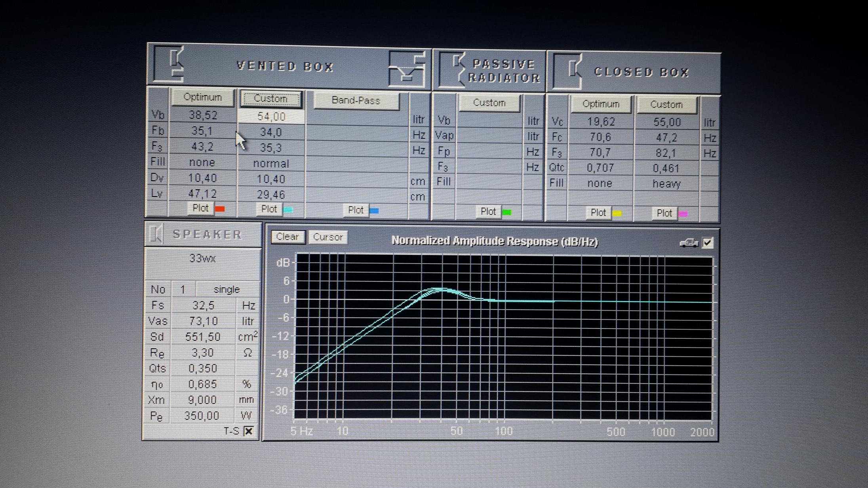Click the vented custom Fill value normal
This screenshot has height=488, width=868.
tap(271, 163)
